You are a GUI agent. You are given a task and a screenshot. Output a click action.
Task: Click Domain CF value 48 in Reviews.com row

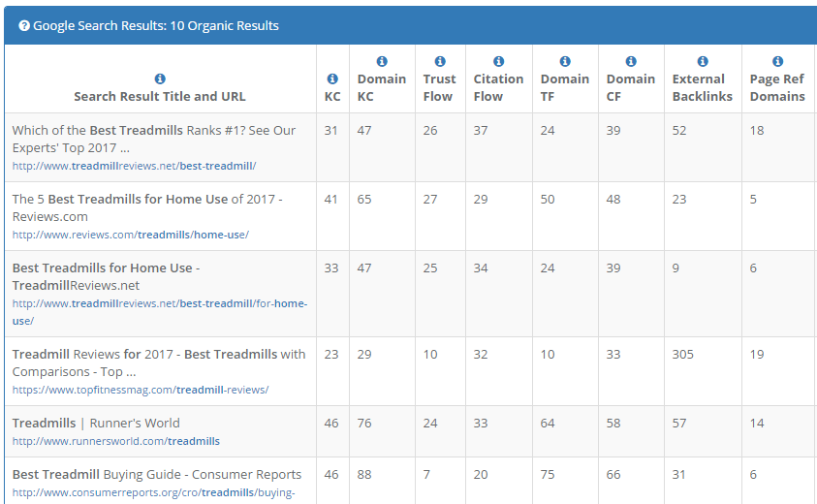tap(613, 199)
